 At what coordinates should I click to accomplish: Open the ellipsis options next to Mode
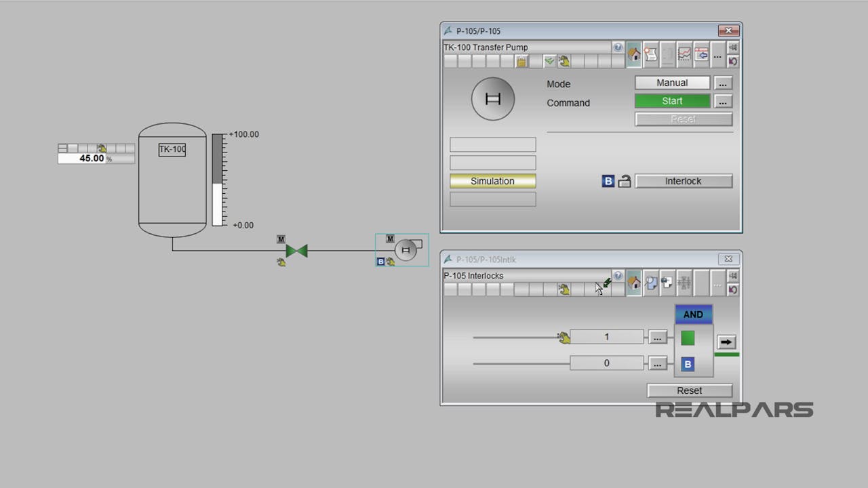coord(722,83)
